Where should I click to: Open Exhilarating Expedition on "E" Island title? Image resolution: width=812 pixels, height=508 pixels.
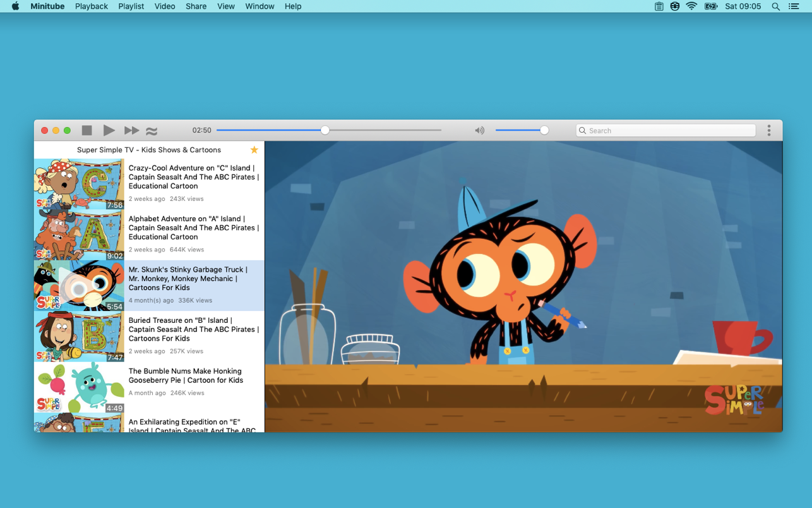[192, 426]
